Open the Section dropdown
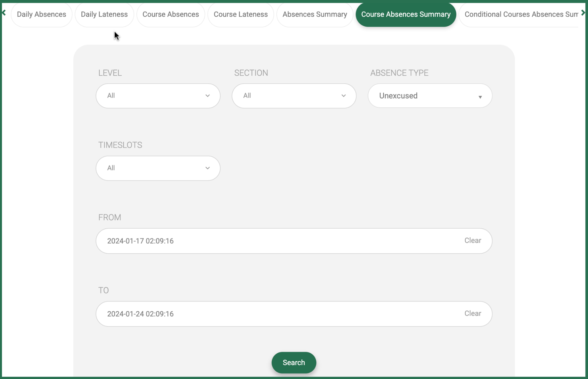Image resolution: width=588 pixels, height=379 pixels. [294, 96]
